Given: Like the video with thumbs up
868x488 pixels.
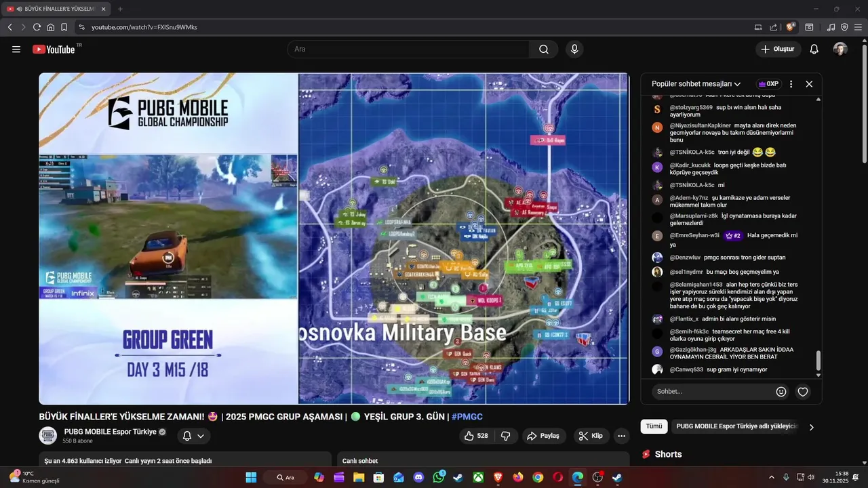Looking at the screenshot, I should click(x=477, y=436).
